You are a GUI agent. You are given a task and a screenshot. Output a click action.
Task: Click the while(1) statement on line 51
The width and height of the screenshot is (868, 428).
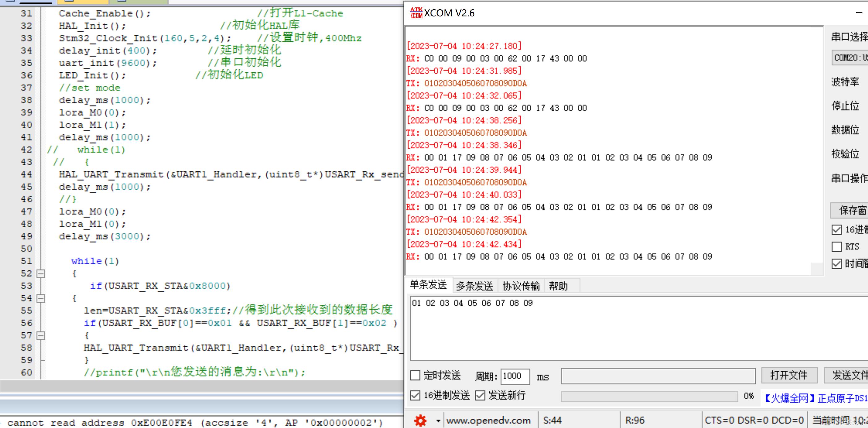click(x=95, y=261)
